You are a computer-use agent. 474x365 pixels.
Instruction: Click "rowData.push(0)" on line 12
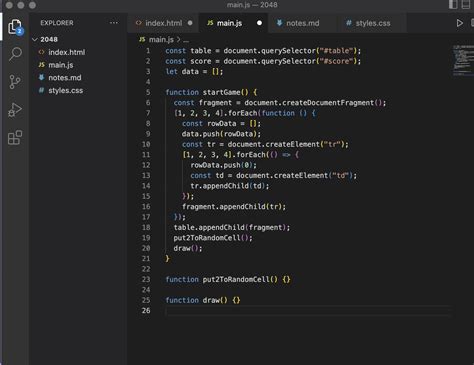click(221, 165)
